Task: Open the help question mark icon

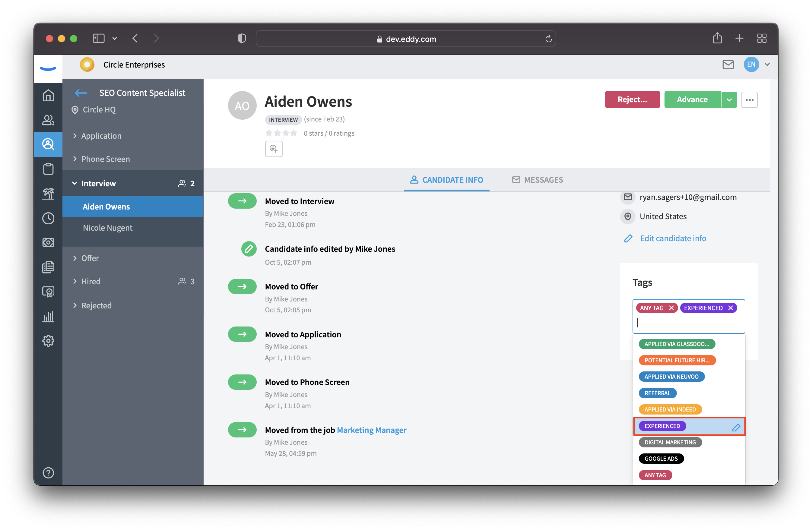Action: tap(48, 473)
